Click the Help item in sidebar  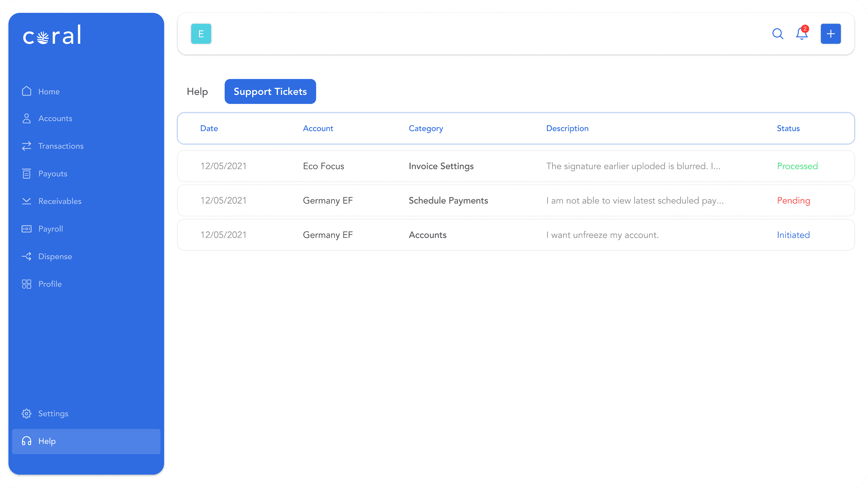(47, 441)
